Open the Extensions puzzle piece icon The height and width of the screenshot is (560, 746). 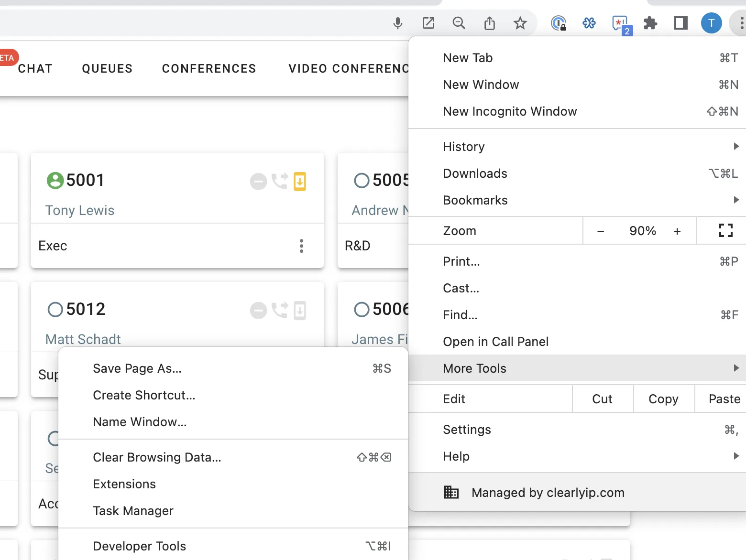pos(650,23)
